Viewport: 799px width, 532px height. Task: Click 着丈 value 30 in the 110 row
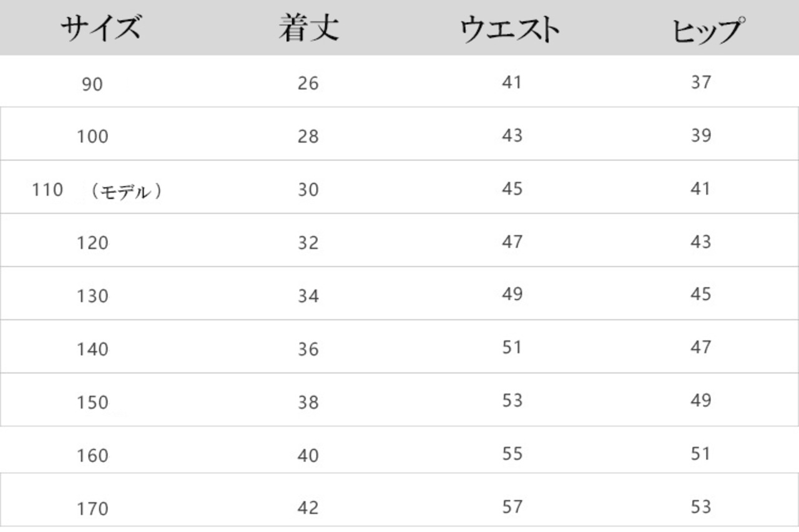(308, 190)
